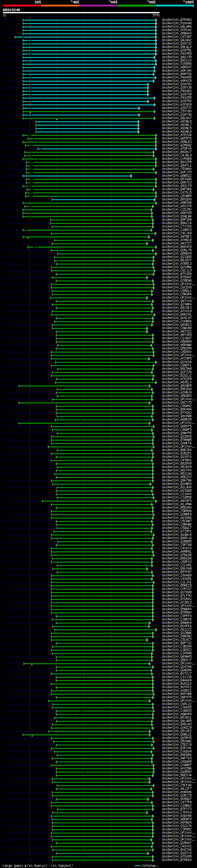The height and width of the screenshot is (868, 197).
Task: Click the cyan ~100% identity color segment
Action: coord(175,6)
